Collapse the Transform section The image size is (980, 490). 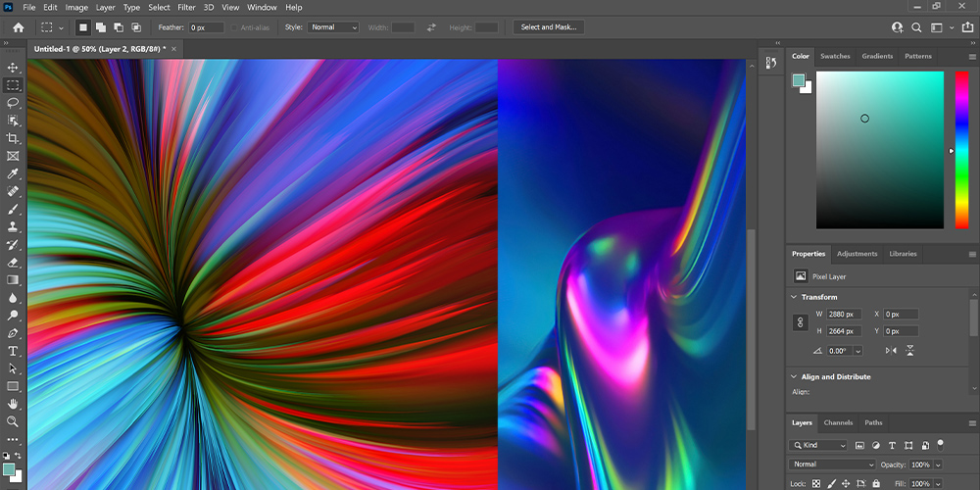pos(794,297)
